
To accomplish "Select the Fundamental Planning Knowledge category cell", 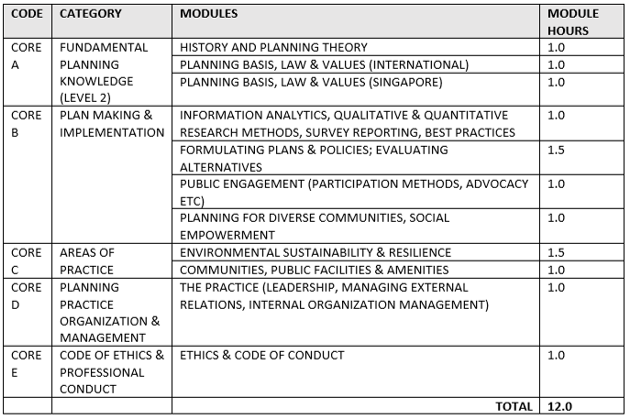I will point(104,72).
